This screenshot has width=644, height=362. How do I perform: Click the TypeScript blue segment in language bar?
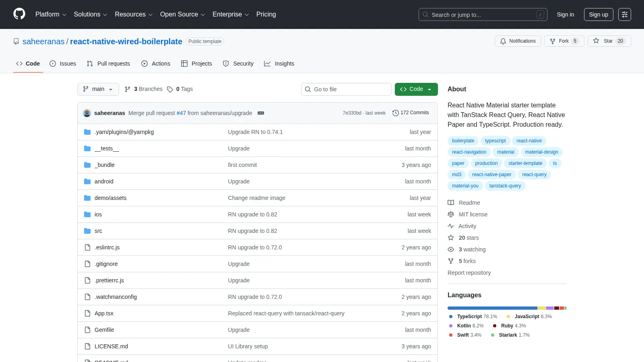pos(492,308)
